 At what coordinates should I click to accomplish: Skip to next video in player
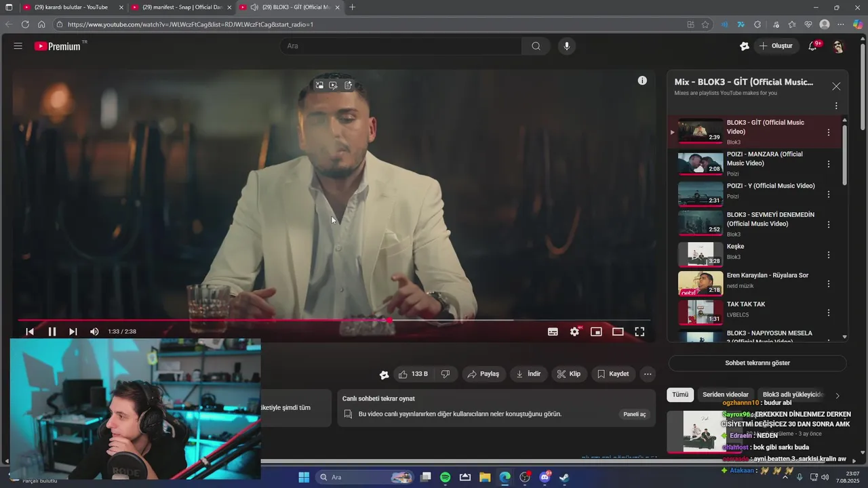point(73,331)
